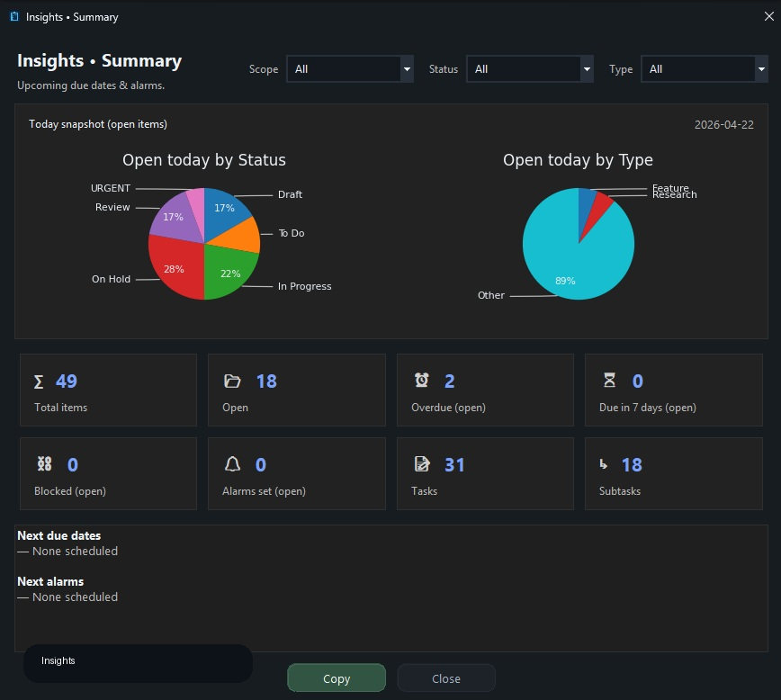Close the Insights Summary window with X
This screenshot has height=700, width=781.
[x=768, y=16]
